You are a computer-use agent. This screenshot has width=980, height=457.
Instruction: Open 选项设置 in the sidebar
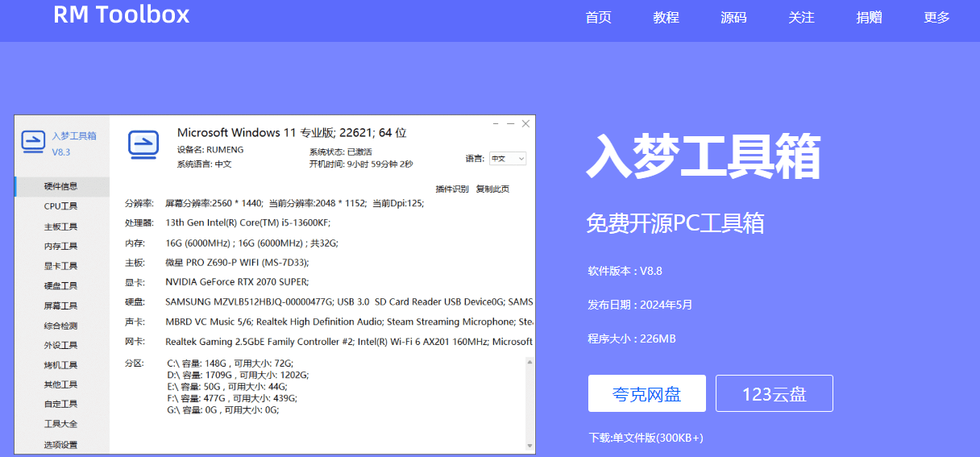click(x=61, y=445)
